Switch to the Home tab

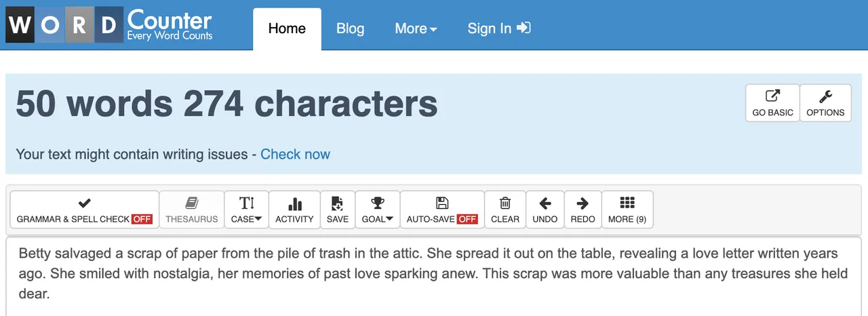pos(287,28)
